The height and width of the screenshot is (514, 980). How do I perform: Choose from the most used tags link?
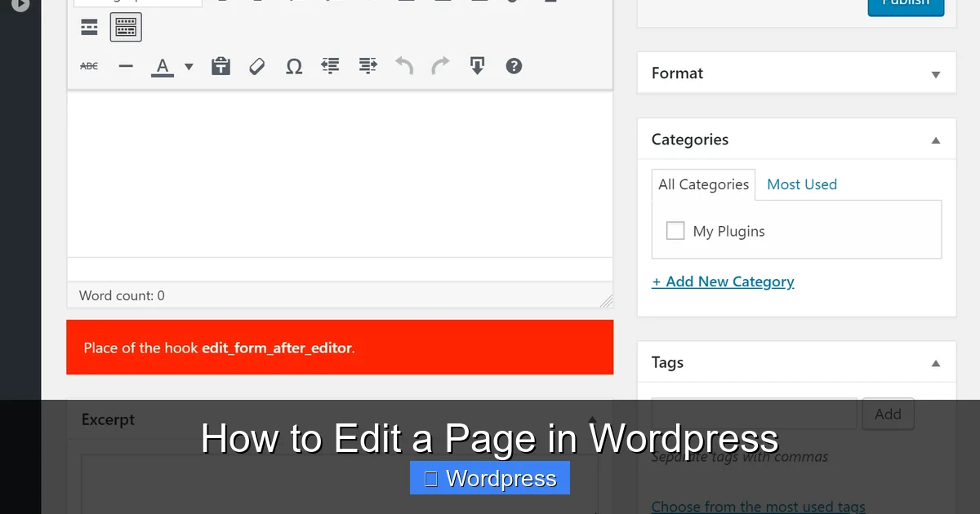(758, 506)
